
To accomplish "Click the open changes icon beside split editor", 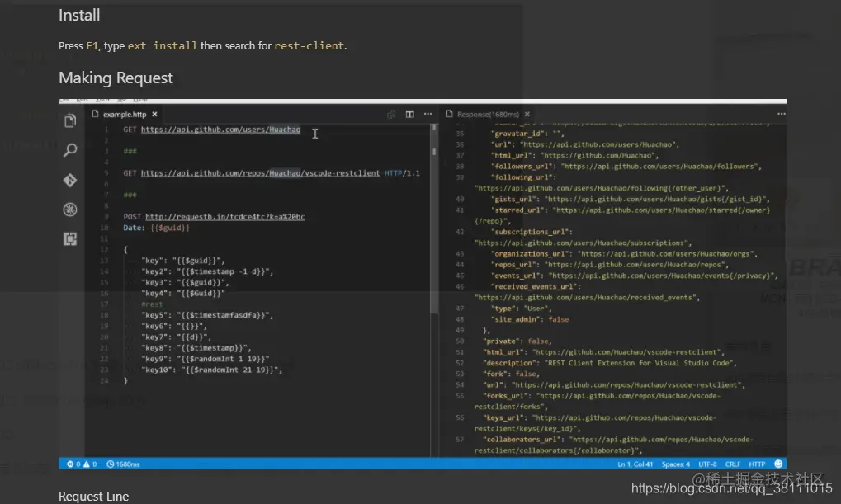I will (x=391, y=114).
